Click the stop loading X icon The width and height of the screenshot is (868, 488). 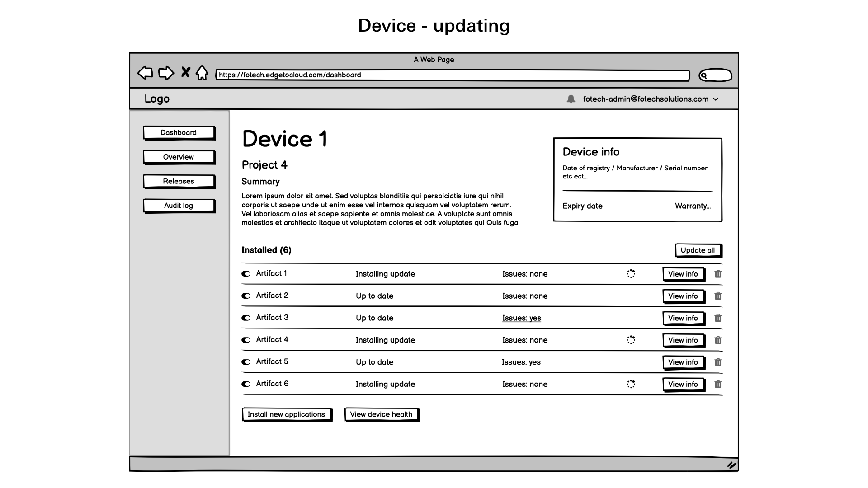pos(185,72)
